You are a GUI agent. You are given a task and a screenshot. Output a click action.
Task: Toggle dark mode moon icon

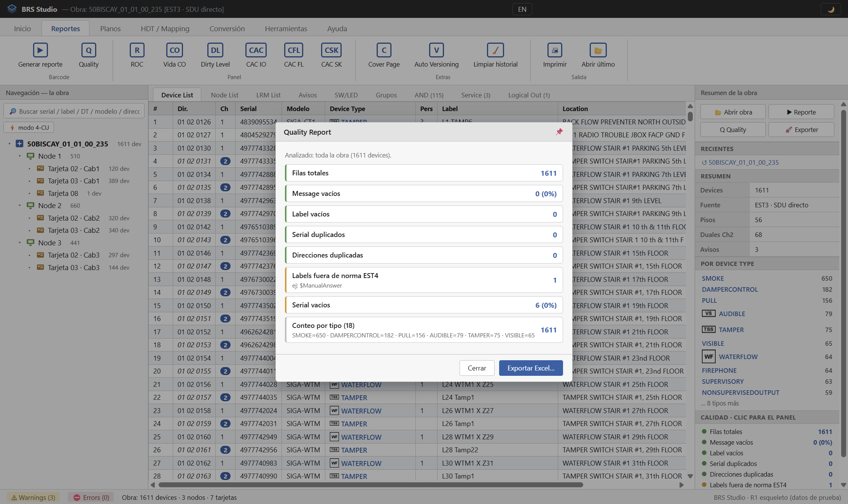(831, 9)
